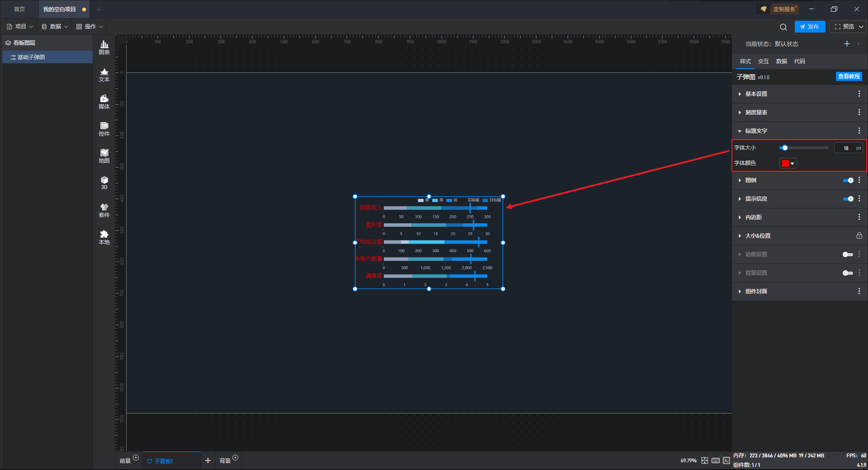Open the 媒体 media components
868x470 pixels.
[104, 102]
